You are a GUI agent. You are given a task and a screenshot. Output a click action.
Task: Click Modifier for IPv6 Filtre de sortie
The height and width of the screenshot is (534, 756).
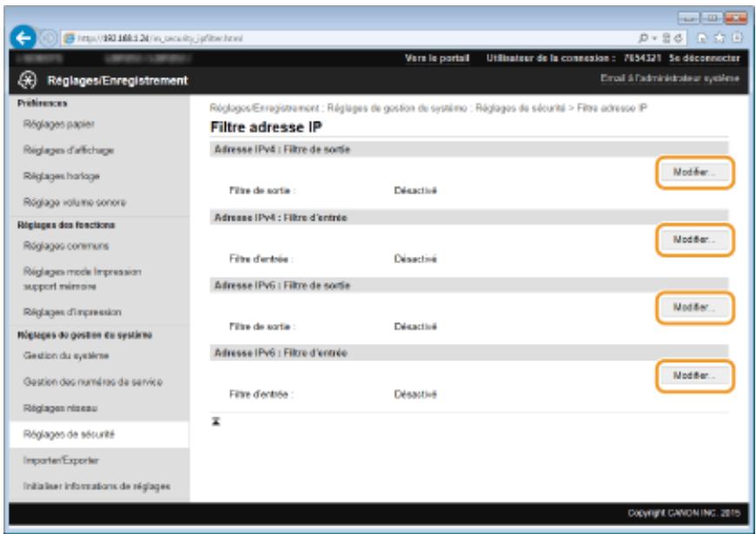[694, 307]
